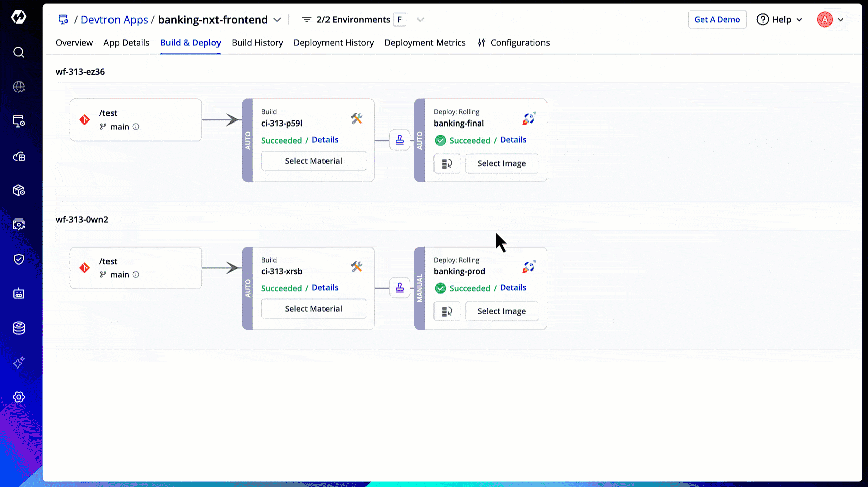Expand the 2/2 Environments filter dropdown
This screenshot has height=487, width=868.
420,20
